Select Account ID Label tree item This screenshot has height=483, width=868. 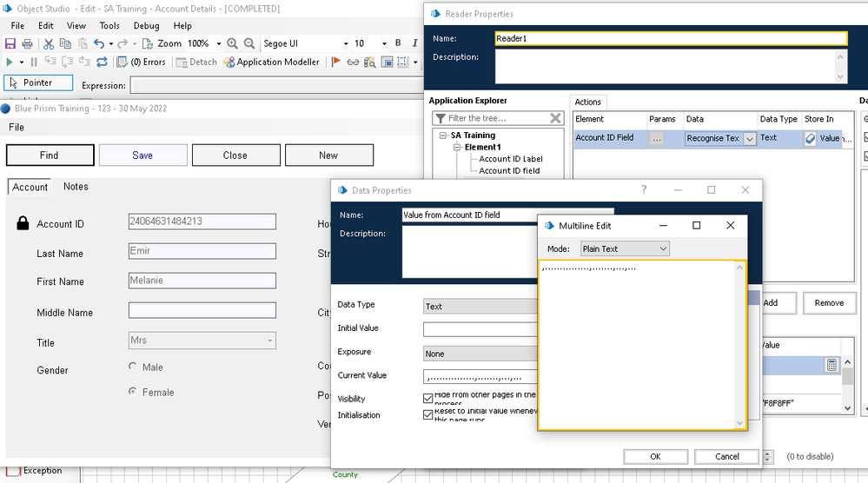click(510, 159)
